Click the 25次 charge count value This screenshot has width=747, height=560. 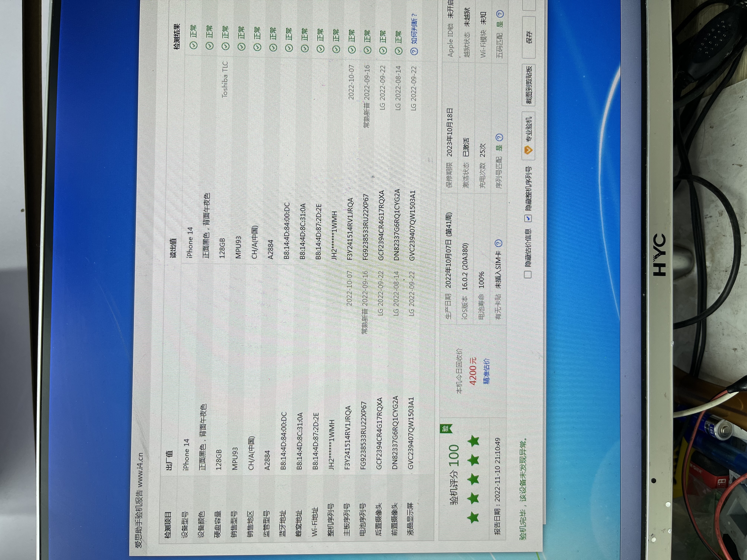pos(483,150)
